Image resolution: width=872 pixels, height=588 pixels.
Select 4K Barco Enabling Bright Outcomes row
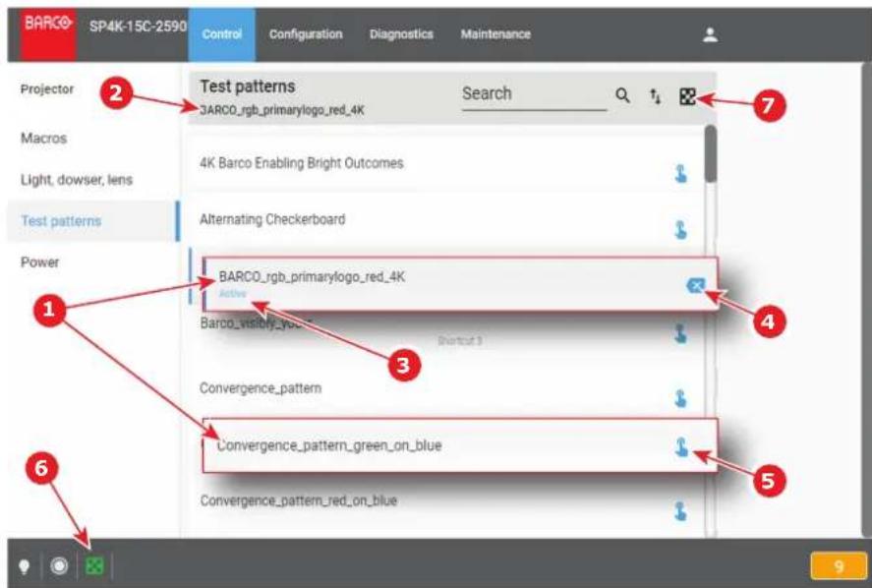pos(445,163)
